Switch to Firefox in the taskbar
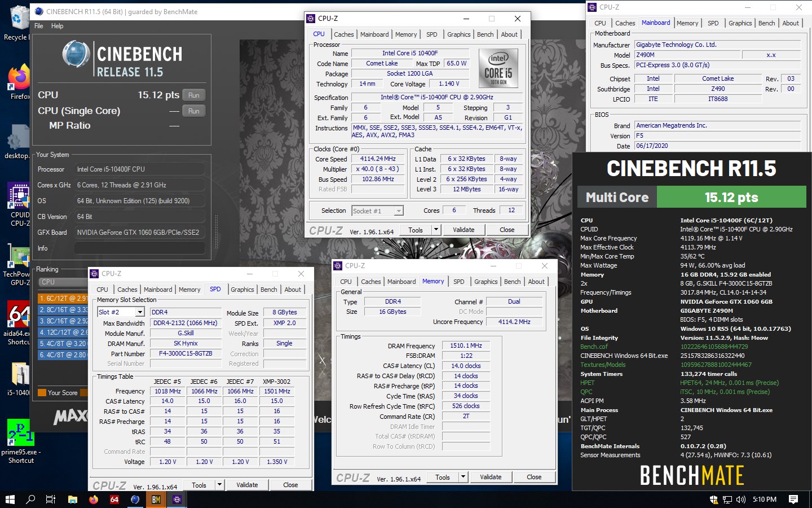Image resolution: width=812 pixels, height=508 pixels. click(x=94, y=499)
